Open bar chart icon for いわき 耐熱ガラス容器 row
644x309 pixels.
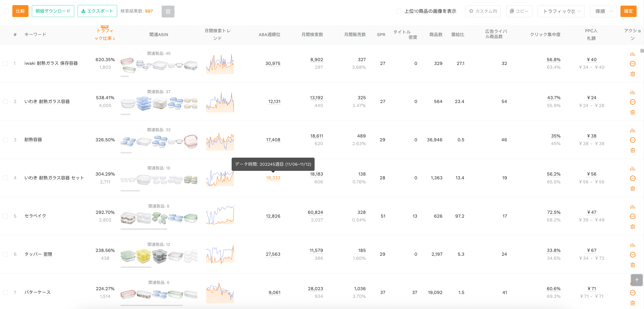pos(633,92)
